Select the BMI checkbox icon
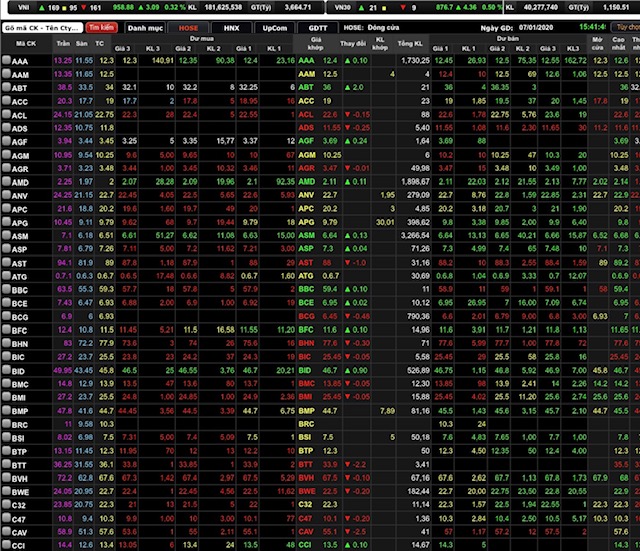 pyautogui.click(x=6, y=397)
